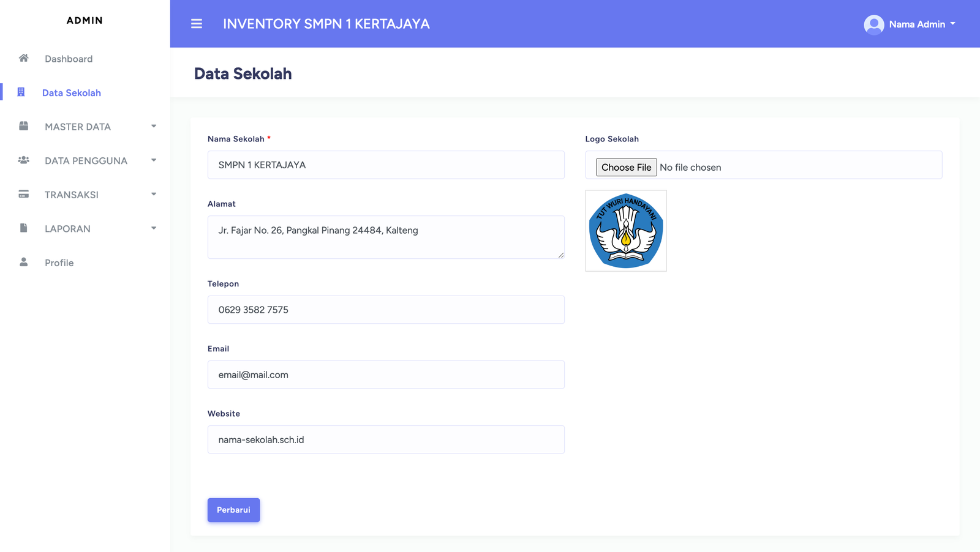The width and height of the screenshot is (980, 552).
Task: Click the MASTER DATA box icon
Action: pyautogui.click(x=24, y=126)
